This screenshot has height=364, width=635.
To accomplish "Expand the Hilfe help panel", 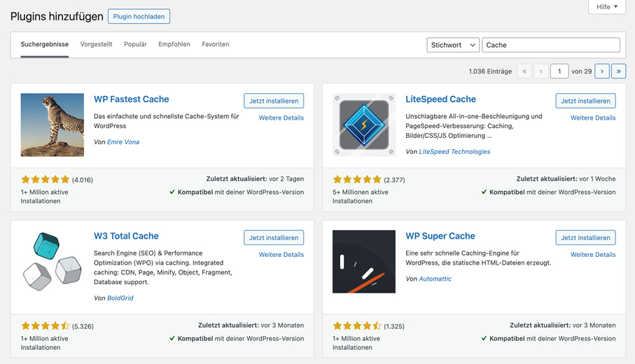I will coord(607,7).
